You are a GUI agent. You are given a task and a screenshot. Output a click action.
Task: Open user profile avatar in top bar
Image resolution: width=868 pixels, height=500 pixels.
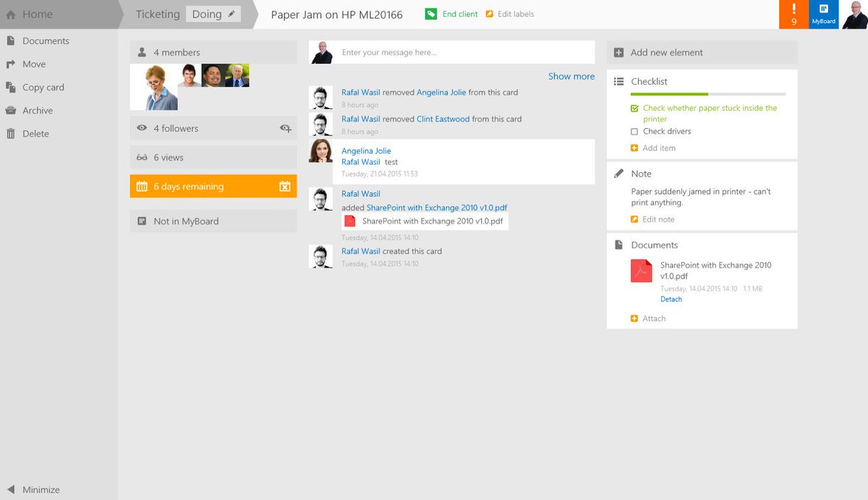click(x=854, y=14)
